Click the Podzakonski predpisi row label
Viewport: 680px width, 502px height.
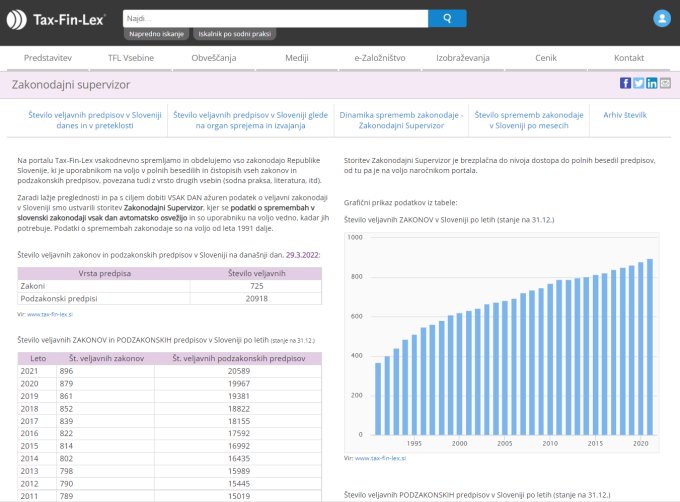[x=59, y=299]
